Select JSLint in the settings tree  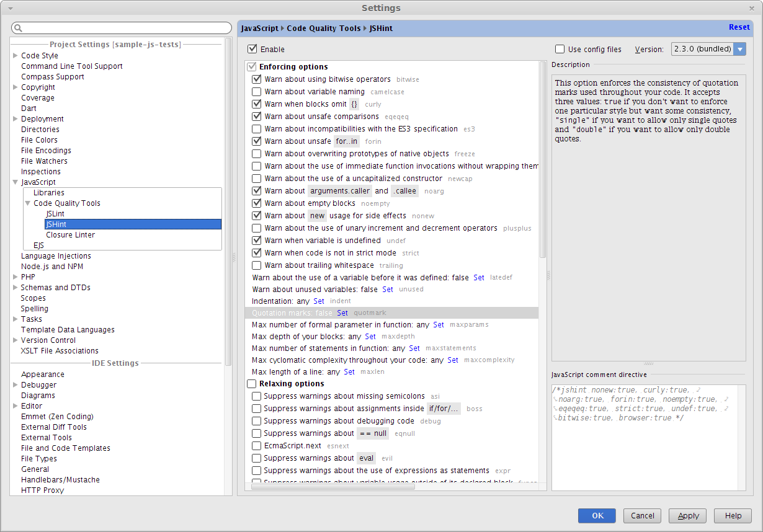pos(55,214)
